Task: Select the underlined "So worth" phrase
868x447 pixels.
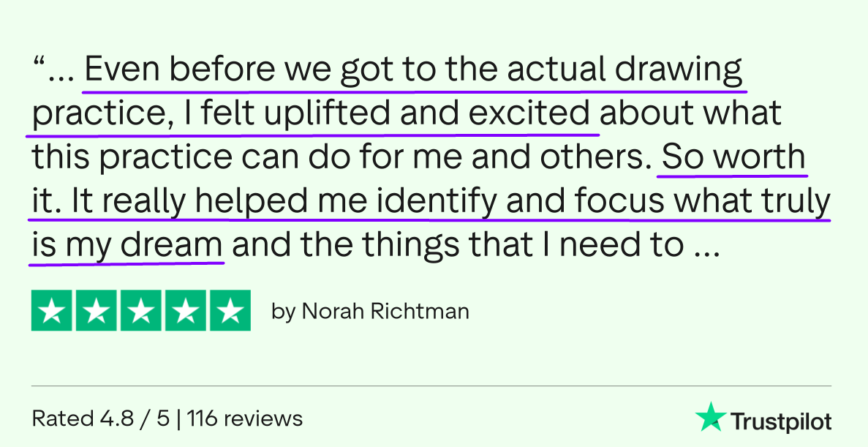Action: (732, 158)
